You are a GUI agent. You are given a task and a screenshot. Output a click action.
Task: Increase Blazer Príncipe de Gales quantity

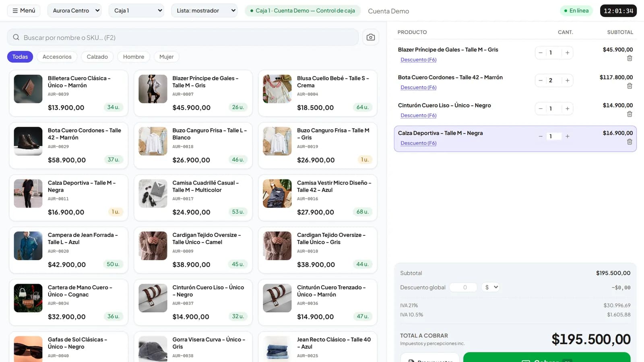point(567,53)
